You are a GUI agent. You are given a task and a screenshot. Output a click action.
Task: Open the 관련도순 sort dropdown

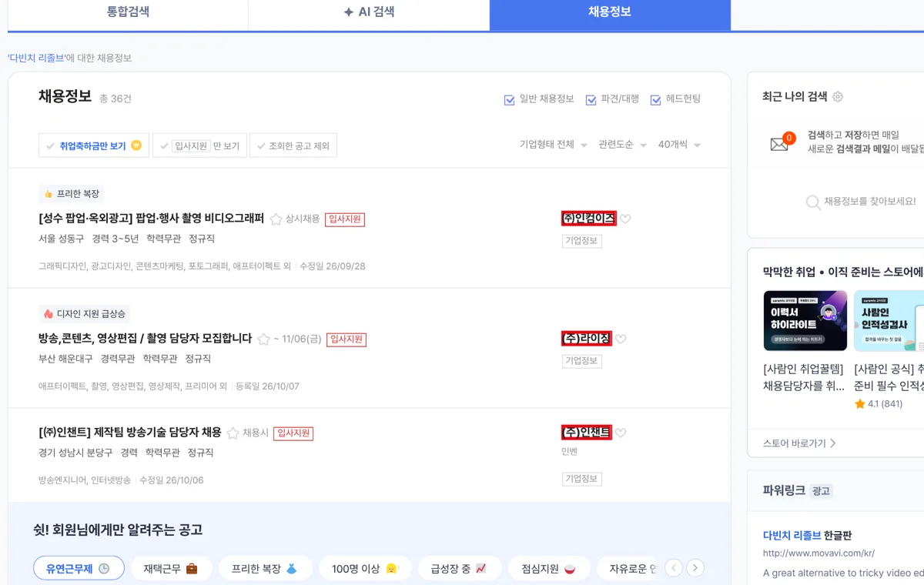[x=622, y=145]
